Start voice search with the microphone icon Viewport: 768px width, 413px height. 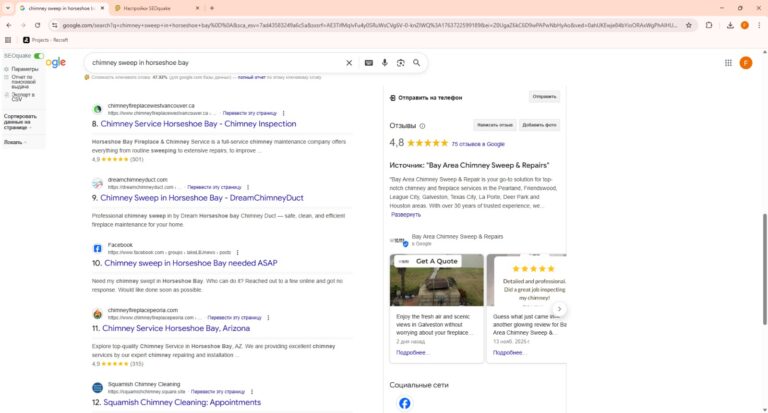[385, 63]
